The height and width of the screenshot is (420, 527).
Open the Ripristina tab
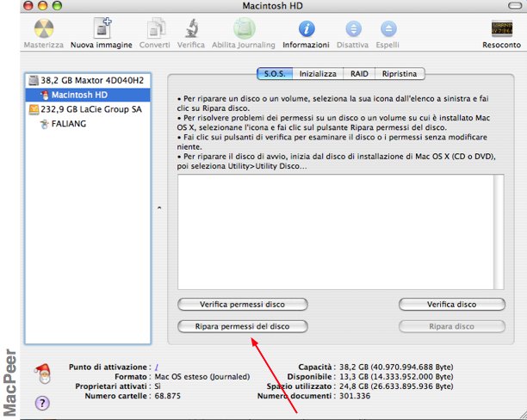pyautogui.click(x=400, y=73)
